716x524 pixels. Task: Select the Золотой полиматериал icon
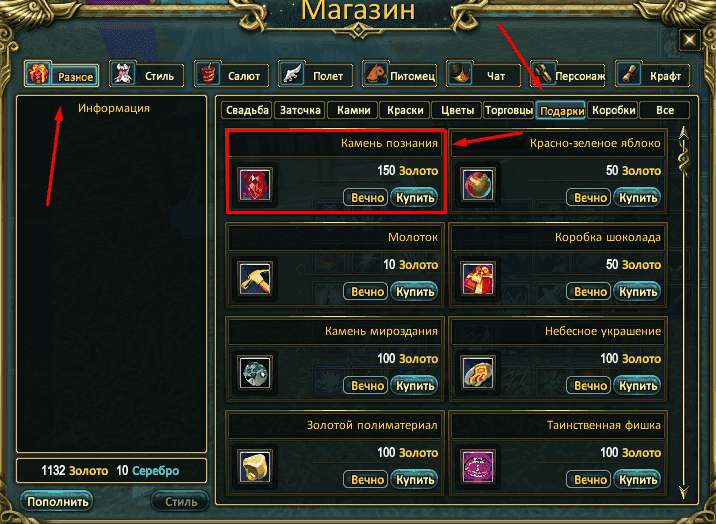[255, 466]
